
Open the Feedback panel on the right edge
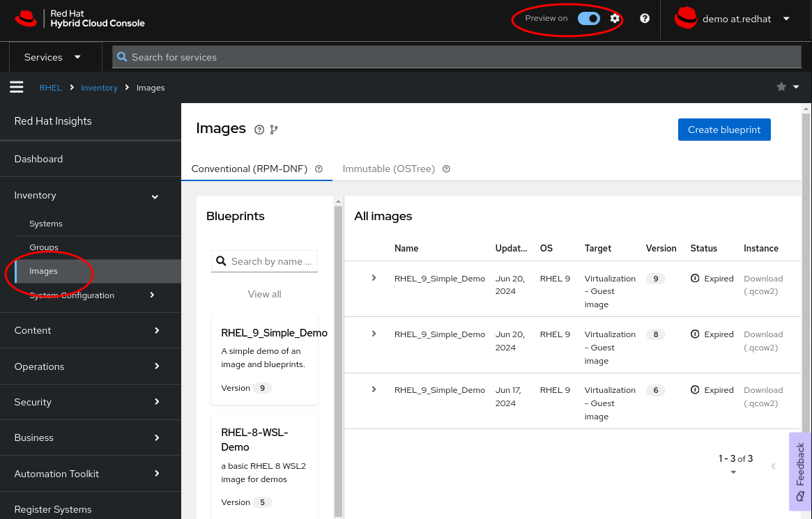[x=799, y=472]
